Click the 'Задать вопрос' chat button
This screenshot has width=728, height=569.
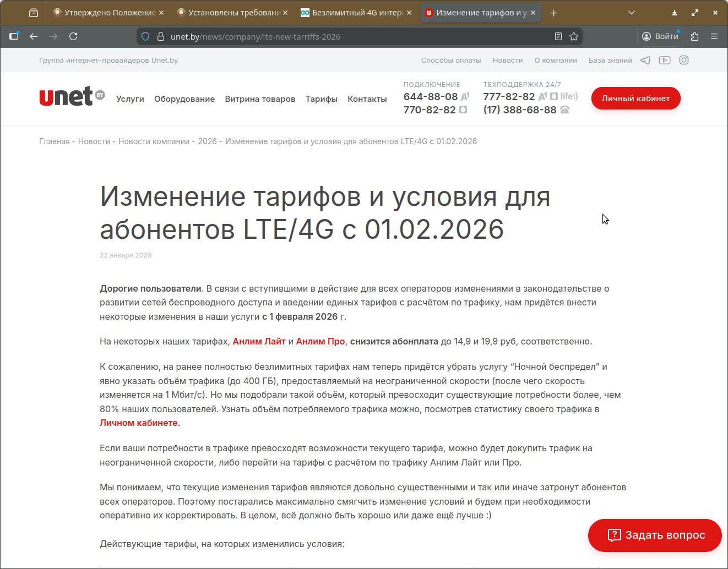coord(655,535)
